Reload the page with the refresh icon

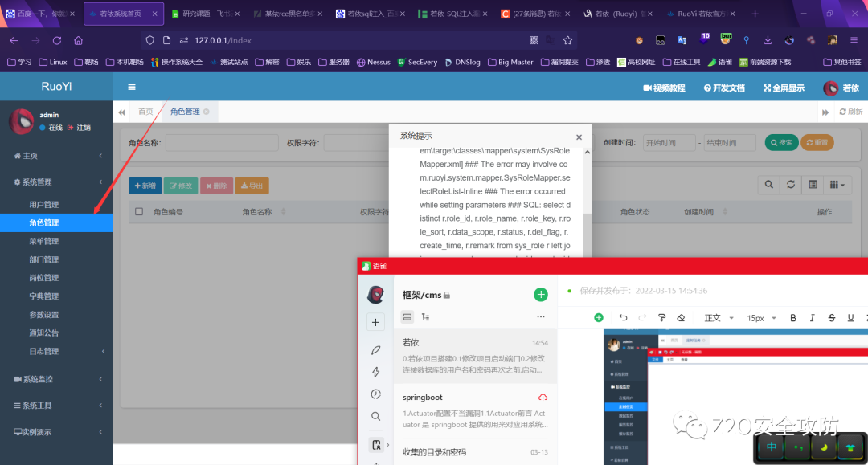57,40
